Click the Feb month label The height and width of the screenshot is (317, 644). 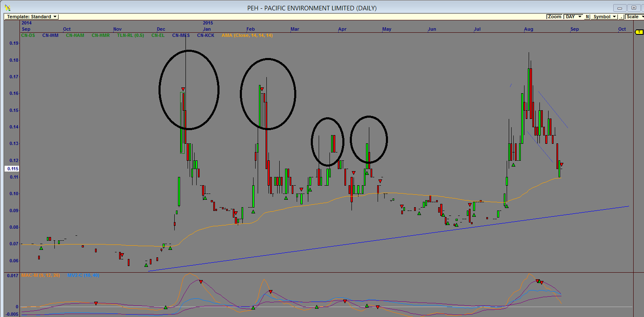[x=250, y=29]
